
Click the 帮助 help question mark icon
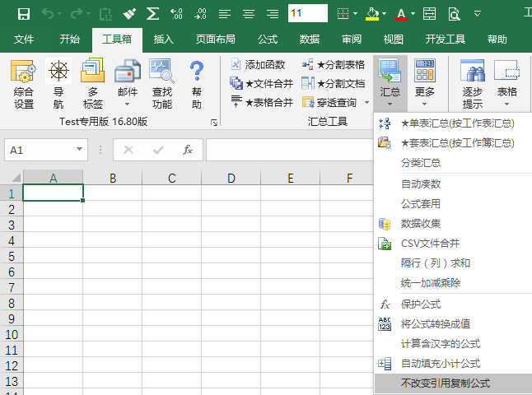click(196, 84)
